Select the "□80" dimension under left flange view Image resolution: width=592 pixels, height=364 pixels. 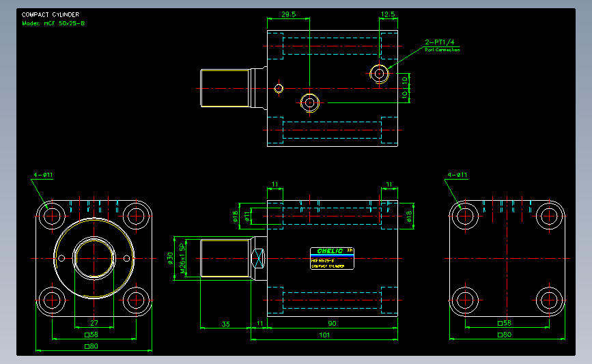tap(91, 346)
